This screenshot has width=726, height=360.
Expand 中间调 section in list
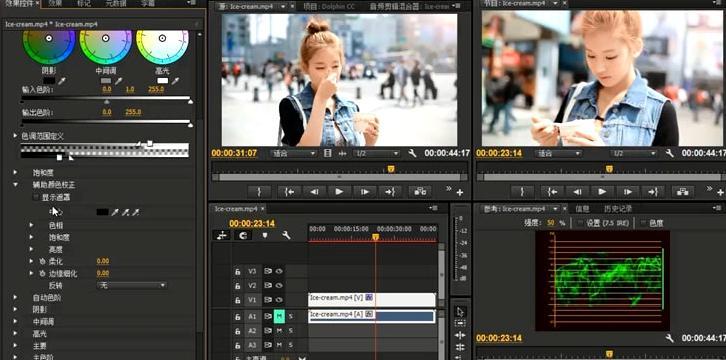16,322
